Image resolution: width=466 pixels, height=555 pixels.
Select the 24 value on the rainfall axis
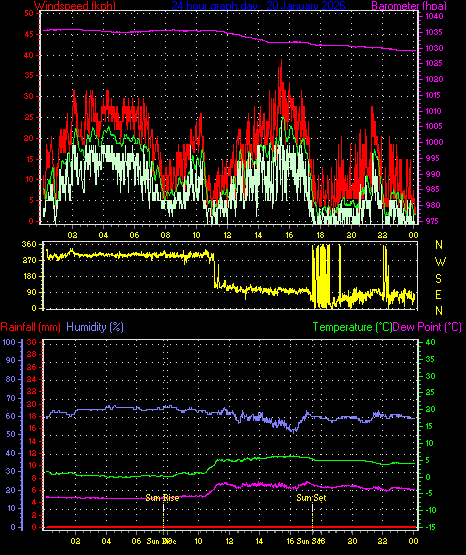coord(32,379)
